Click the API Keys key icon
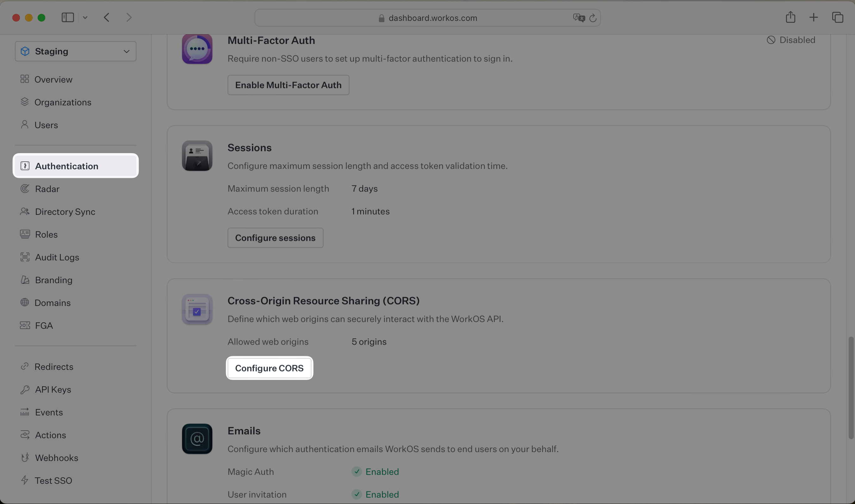Screen dimensions: 855x504 click(25, 389)
